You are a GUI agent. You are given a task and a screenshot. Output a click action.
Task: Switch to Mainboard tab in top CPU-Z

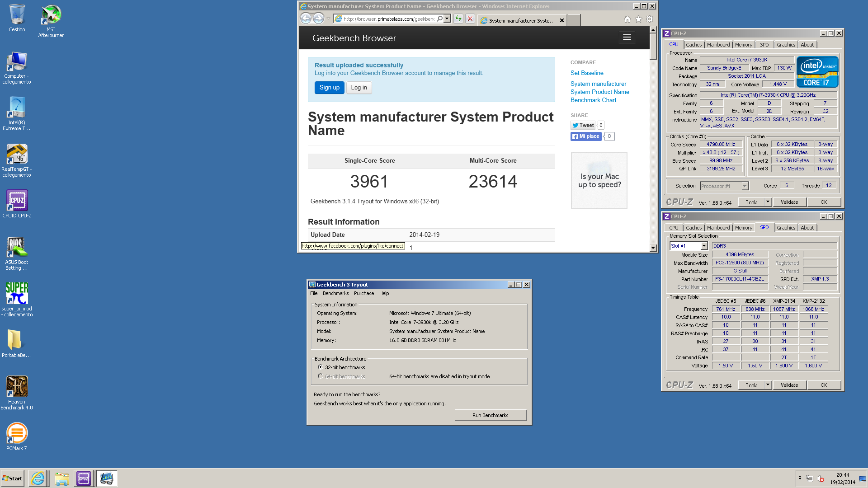coord(718,45)
